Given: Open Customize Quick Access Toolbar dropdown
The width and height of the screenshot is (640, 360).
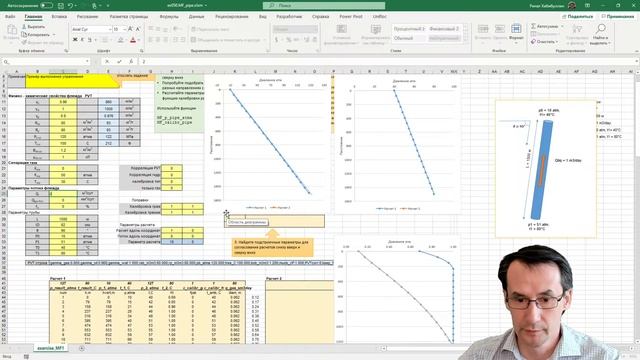Looking at the screenshot, I should pyautogui.click(x=108, y=6).
